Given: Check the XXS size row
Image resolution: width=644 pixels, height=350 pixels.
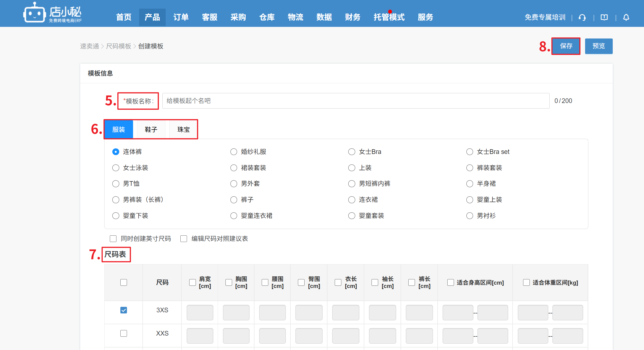Looking at the screenshot, I should 124,333.
